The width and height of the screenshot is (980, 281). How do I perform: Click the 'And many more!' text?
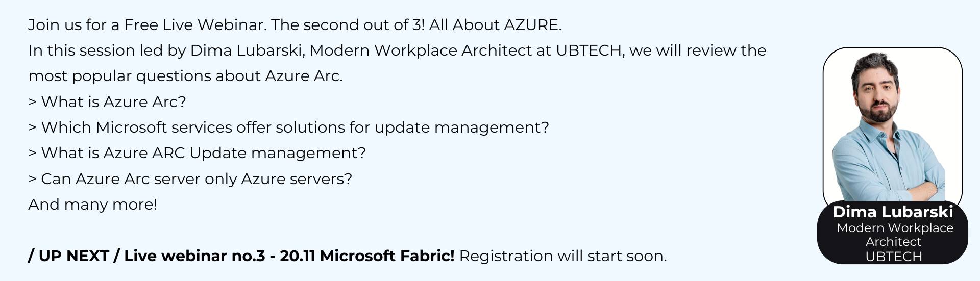(92, 205)
